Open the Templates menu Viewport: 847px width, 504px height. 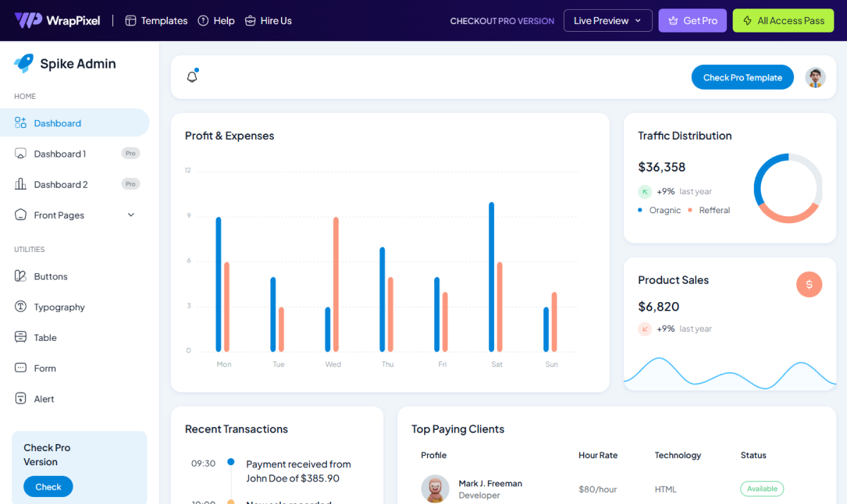156,20
